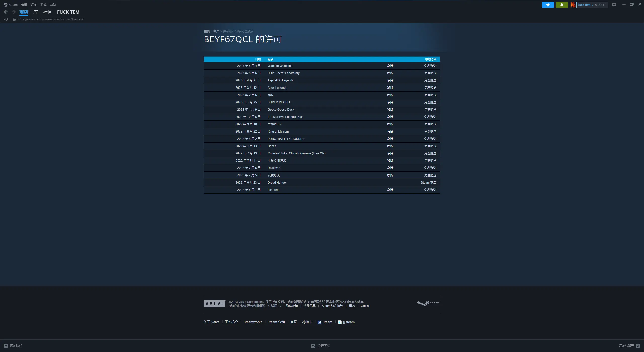This screenshot has height=352, width=644.
Task: Open the 查看 menu
Action: [x=24, y=5]
